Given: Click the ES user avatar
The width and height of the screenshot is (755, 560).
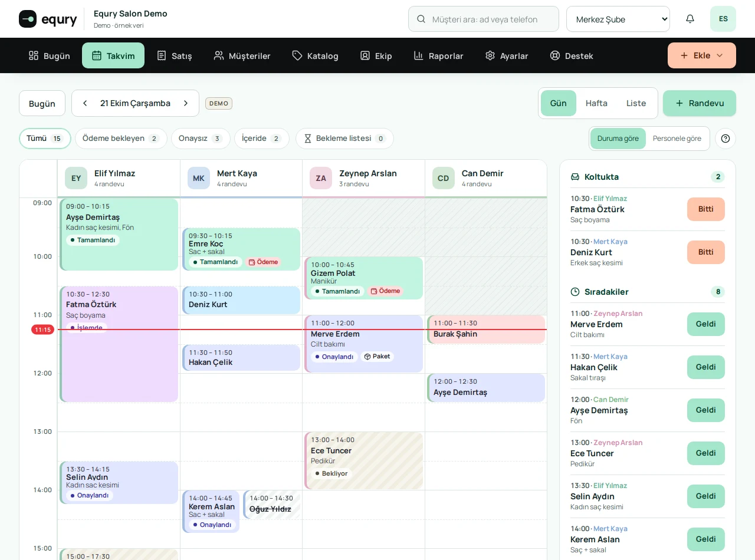Looking at the screenshot, I should click(x=723, y=19).
